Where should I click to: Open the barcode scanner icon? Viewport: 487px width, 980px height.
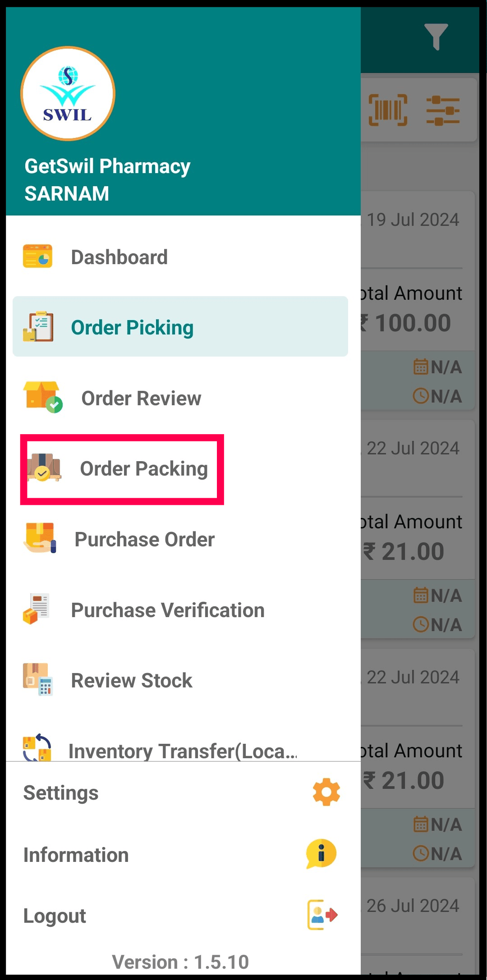coord(388,110)
